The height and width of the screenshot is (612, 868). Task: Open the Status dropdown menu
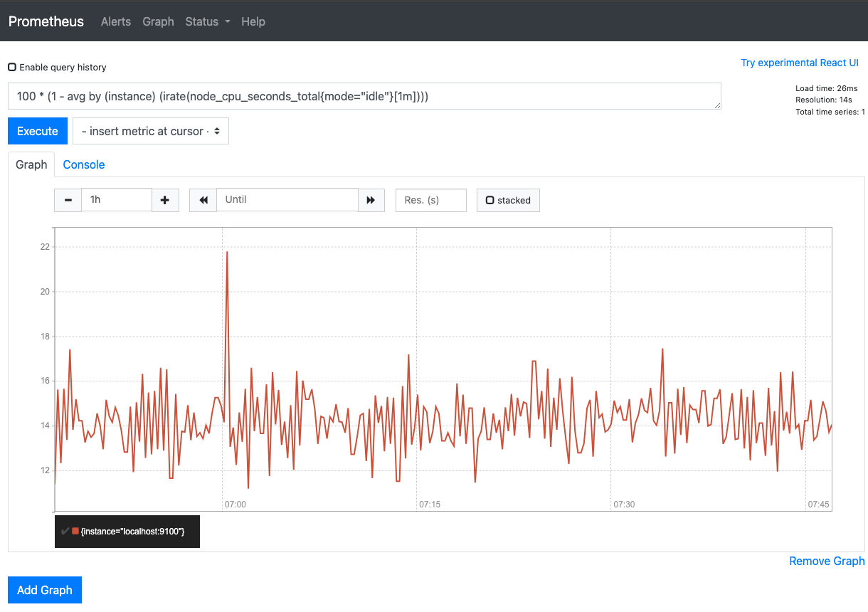click(208, 21)
